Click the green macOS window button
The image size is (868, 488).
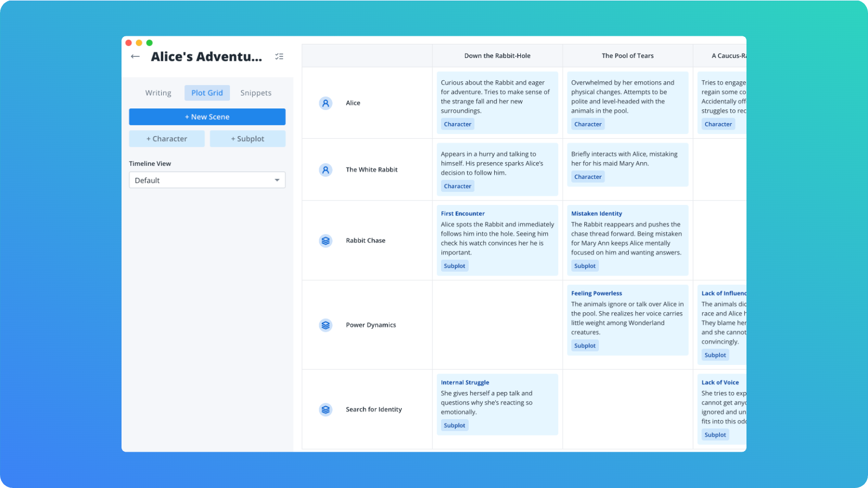(x=150, y=43)
